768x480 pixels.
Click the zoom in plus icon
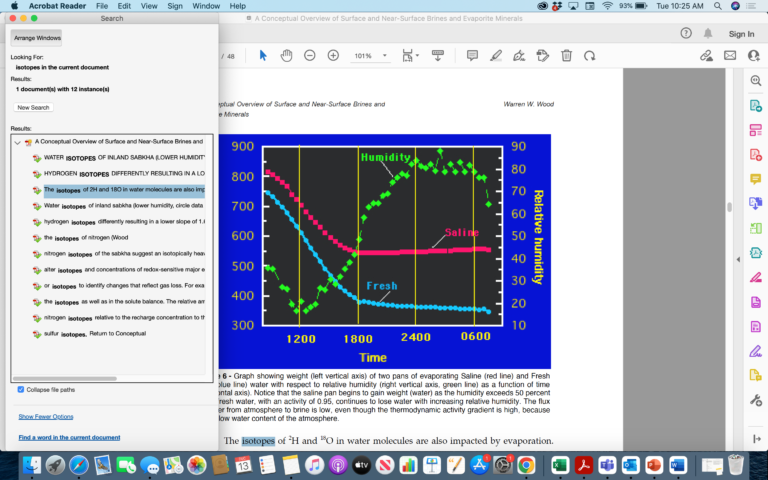pyautogui.click(x=333, y=56)
